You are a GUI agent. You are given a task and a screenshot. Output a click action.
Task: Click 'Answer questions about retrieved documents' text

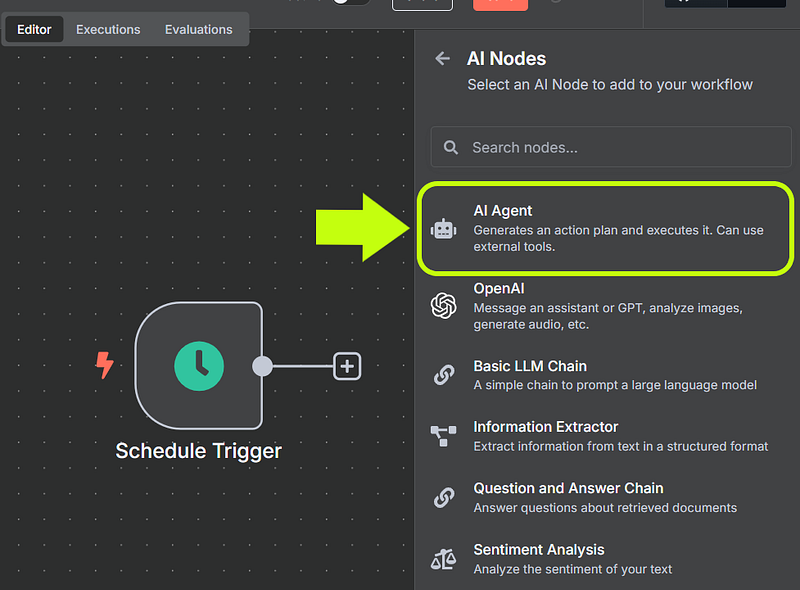click(x=605, y=508)
